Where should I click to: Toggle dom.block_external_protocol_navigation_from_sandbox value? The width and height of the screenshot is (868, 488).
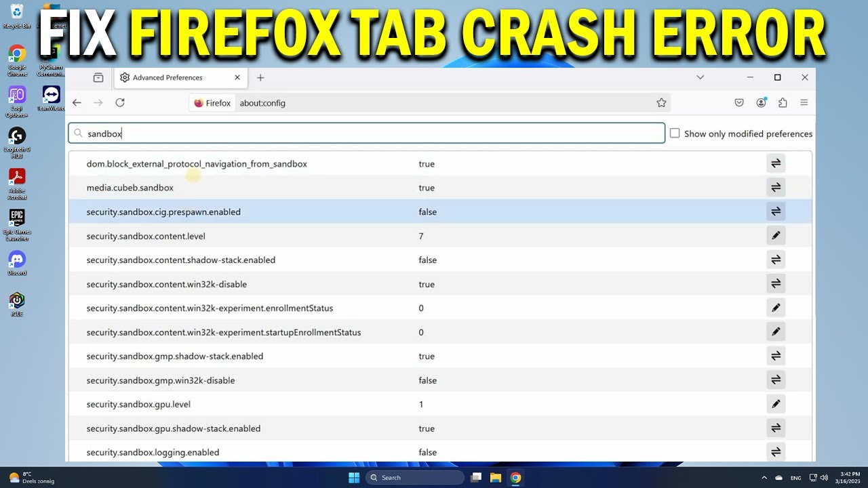[x=776, y=163]
